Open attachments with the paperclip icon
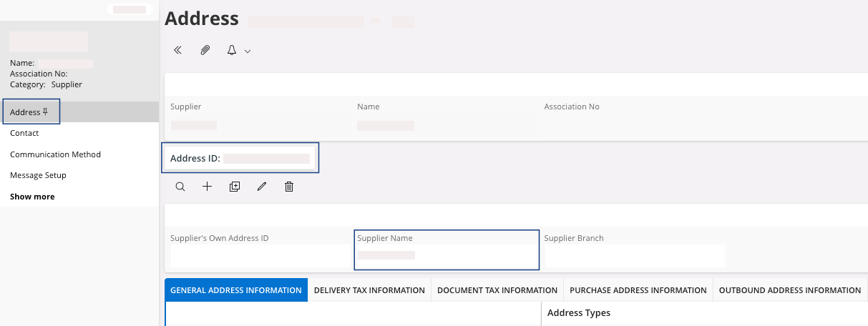Viewport: 868px width, 326px height. [205, 50]
